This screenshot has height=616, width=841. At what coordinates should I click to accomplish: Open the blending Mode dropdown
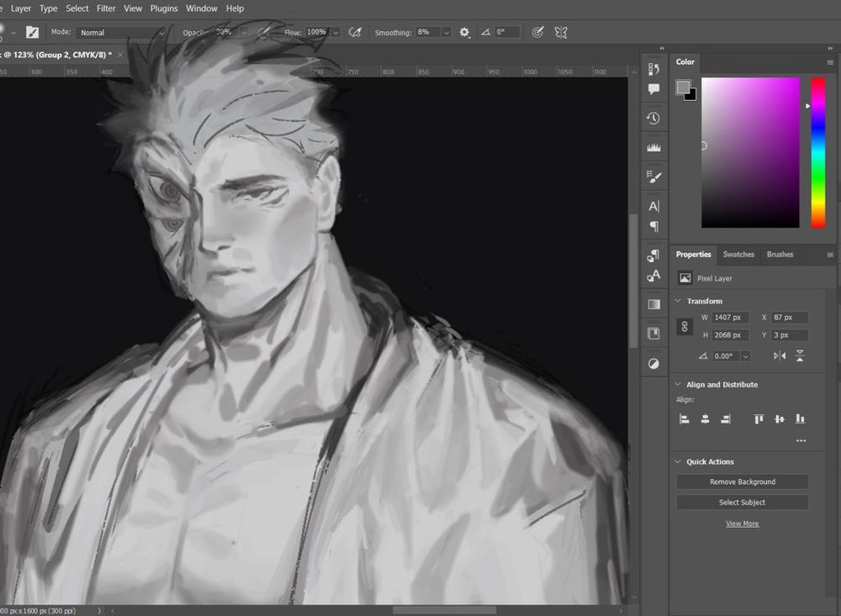click(x=122, y=32)
